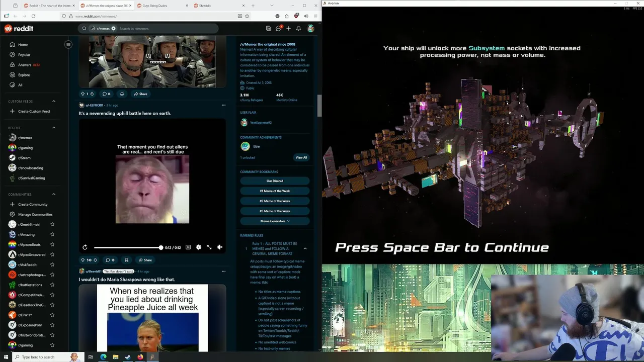Favorite r/2meirl4meirl with the star
Screen dimensions: 644x362
[x=52, y=224]
